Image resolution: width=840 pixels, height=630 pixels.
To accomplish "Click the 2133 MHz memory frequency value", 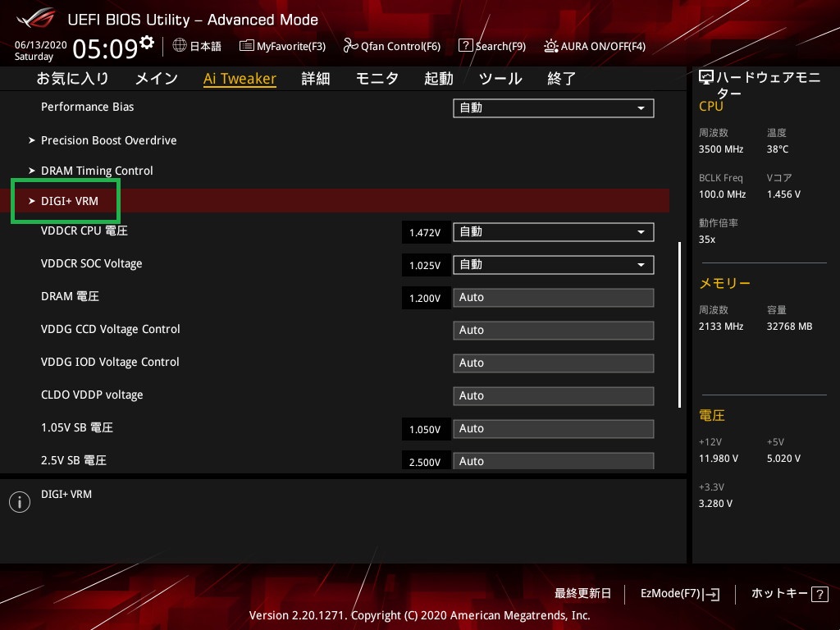I will pos(721,326).
